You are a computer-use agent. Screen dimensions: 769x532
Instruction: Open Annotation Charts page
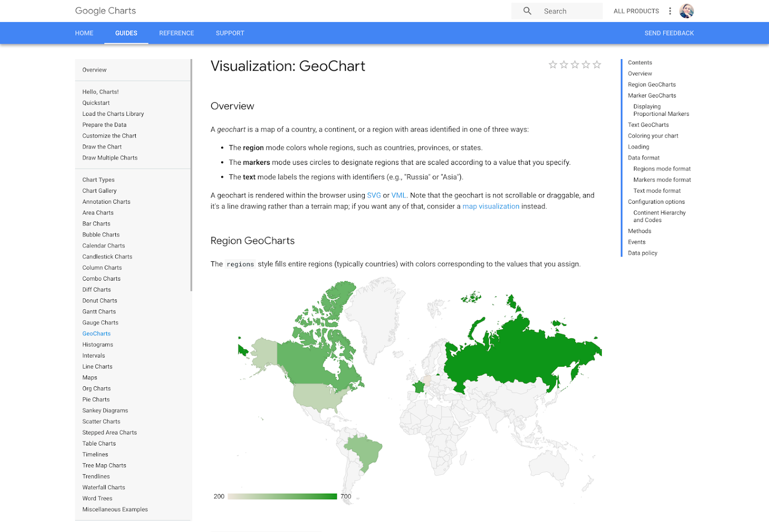106,202
